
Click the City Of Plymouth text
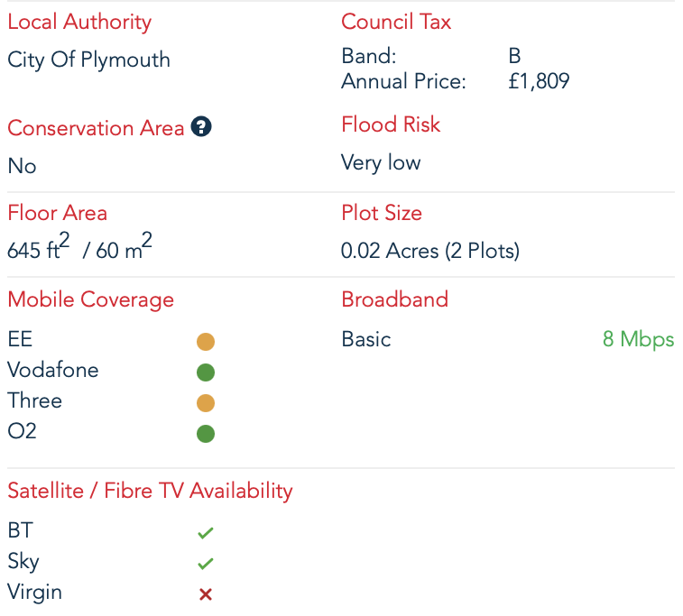[88, 60]
